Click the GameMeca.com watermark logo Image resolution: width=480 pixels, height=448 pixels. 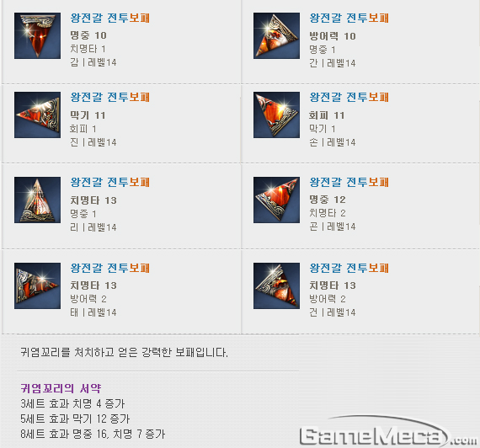point(389,432)
